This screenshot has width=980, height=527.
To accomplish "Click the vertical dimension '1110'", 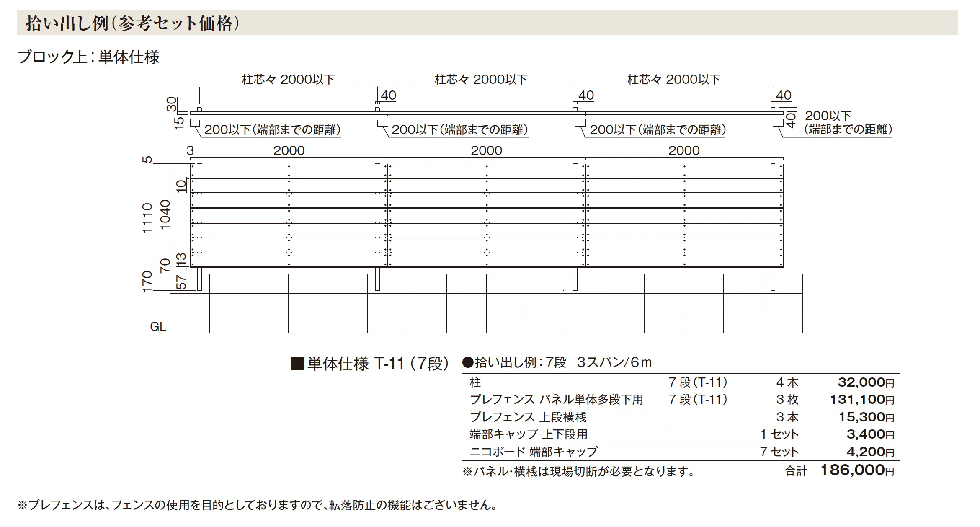I will (x=147, y=218).
